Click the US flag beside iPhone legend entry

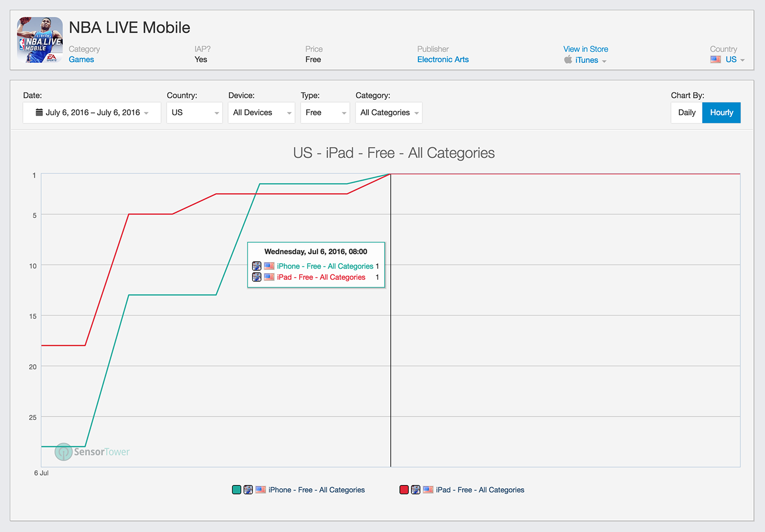point(261,490)
